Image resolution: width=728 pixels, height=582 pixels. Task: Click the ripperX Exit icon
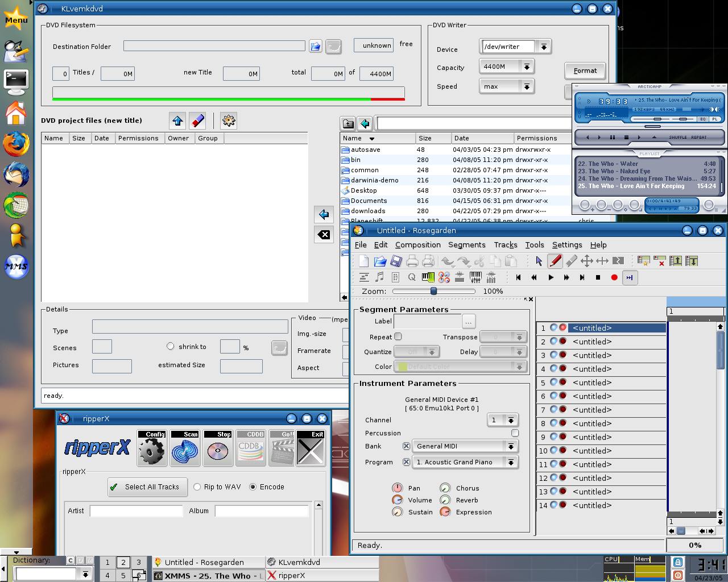click(311, 448)
